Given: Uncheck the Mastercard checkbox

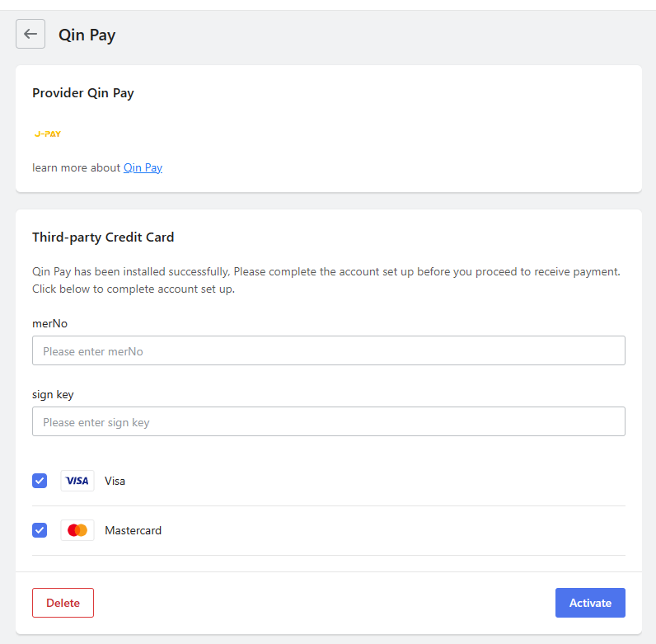Looking at the screenshot, I should [40, 530].
